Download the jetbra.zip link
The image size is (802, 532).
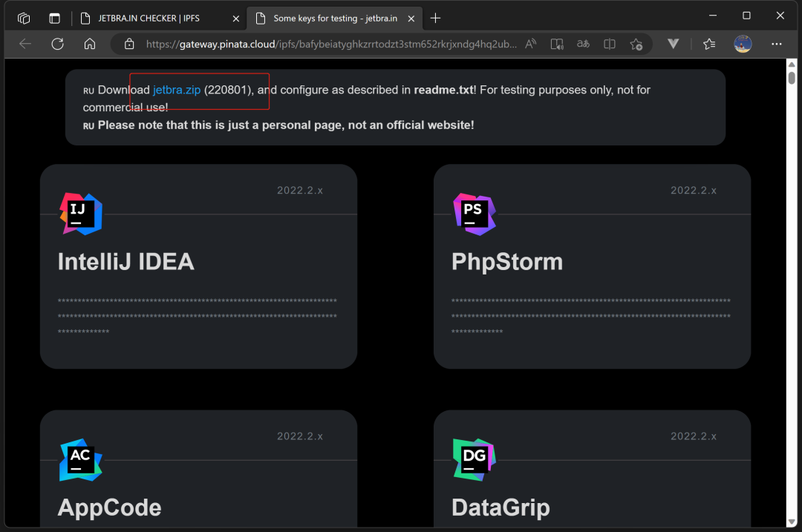click(177, 90)
